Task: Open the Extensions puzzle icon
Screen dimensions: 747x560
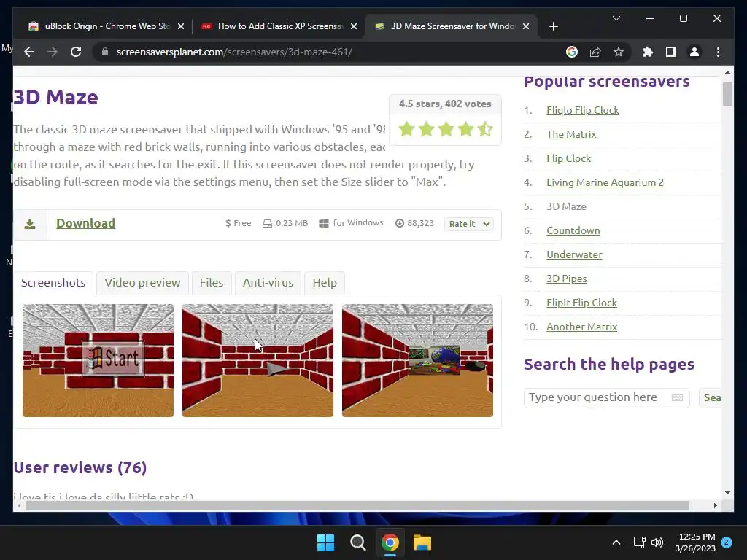Action: (648, 52)
